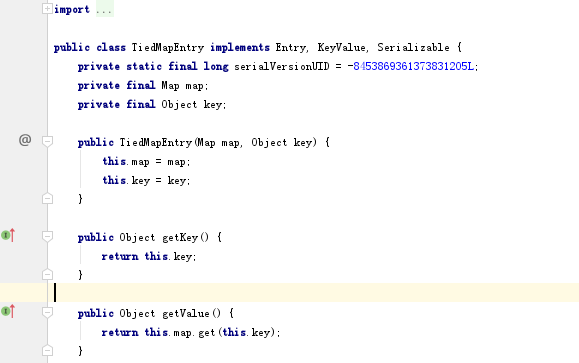The image size is (579, 363).
Task: Click 'private final Map map;' line
Action: click(143, 86)
